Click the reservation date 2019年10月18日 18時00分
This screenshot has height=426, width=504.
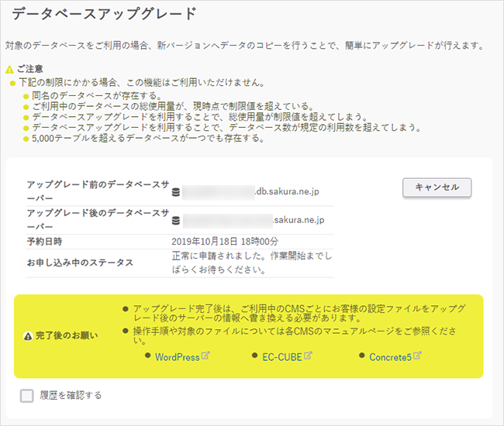coord(225,242)
